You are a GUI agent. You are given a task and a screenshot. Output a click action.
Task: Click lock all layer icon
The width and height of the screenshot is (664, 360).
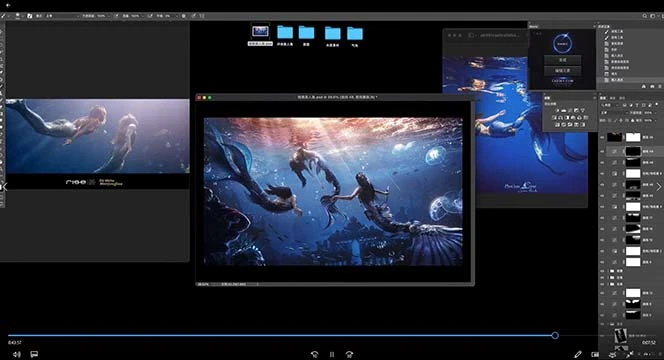[x=633, y=120]
